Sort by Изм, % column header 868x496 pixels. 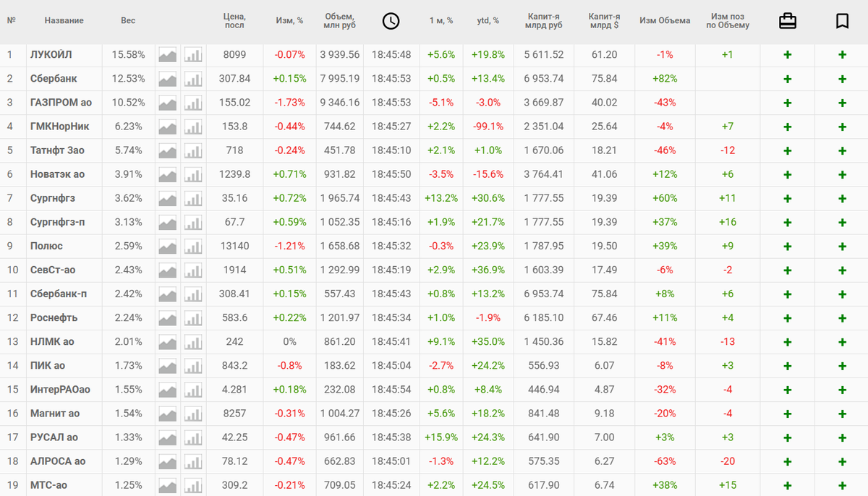[289, 21]
